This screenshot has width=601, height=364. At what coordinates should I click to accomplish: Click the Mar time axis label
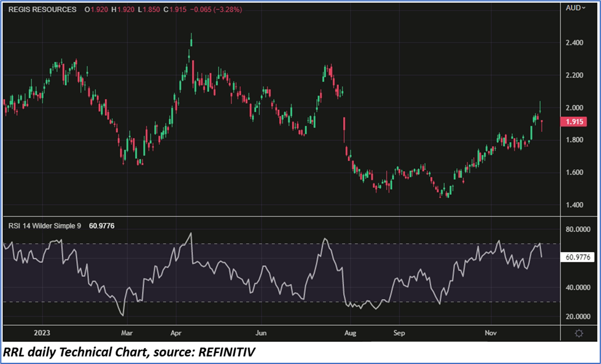[127, 333]
